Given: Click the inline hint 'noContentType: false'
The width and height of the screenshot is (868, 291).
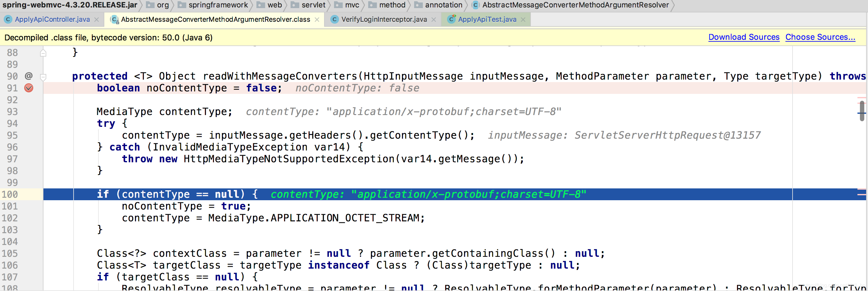Looking at the screenshot, I should [x=358, y=88].
